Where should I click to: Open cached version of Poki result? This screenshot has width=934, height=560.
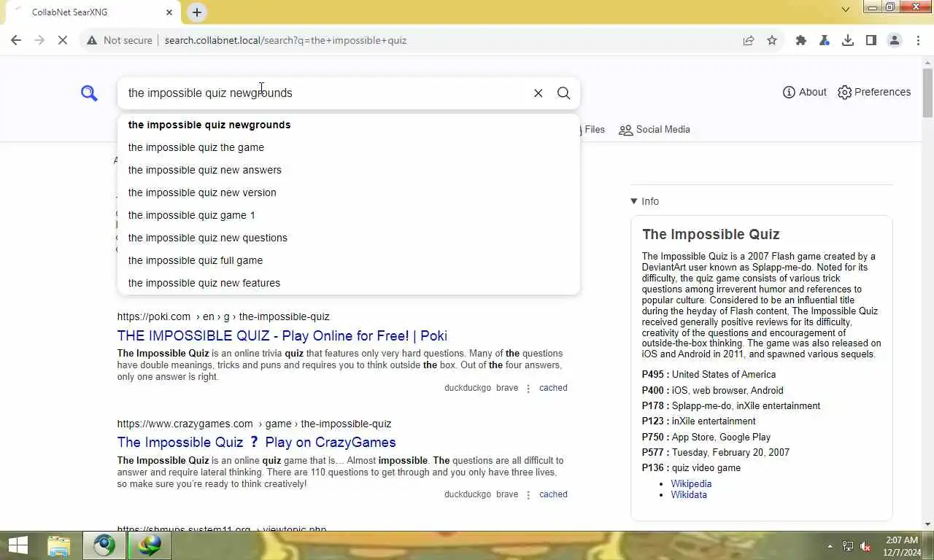click(x=553, y=388)
